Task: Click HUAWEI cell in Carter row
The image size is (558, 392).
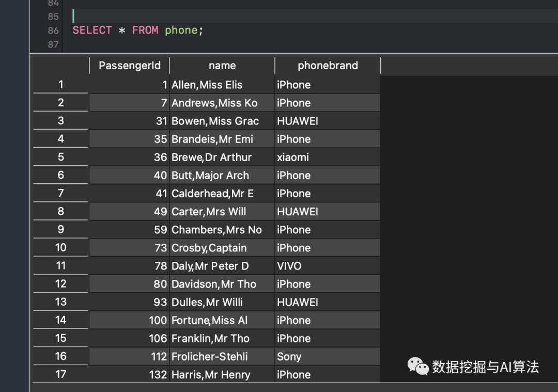Action: click(328, 212)
